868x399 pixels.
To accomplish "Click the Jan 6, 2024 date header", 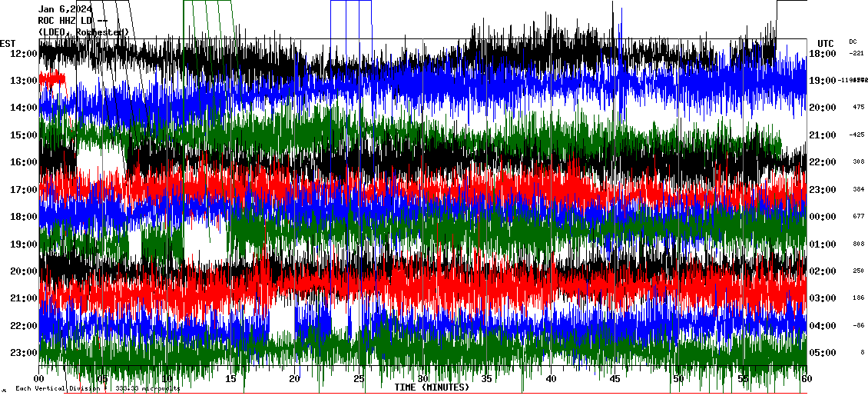I will 65,9.
